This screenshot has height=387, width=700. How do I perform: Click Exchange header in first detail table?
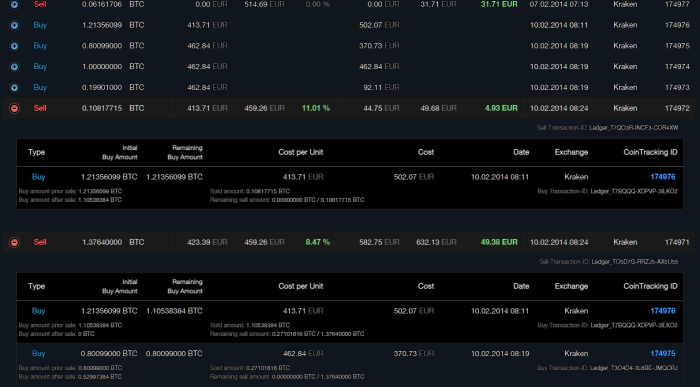[x=571, y=152]
